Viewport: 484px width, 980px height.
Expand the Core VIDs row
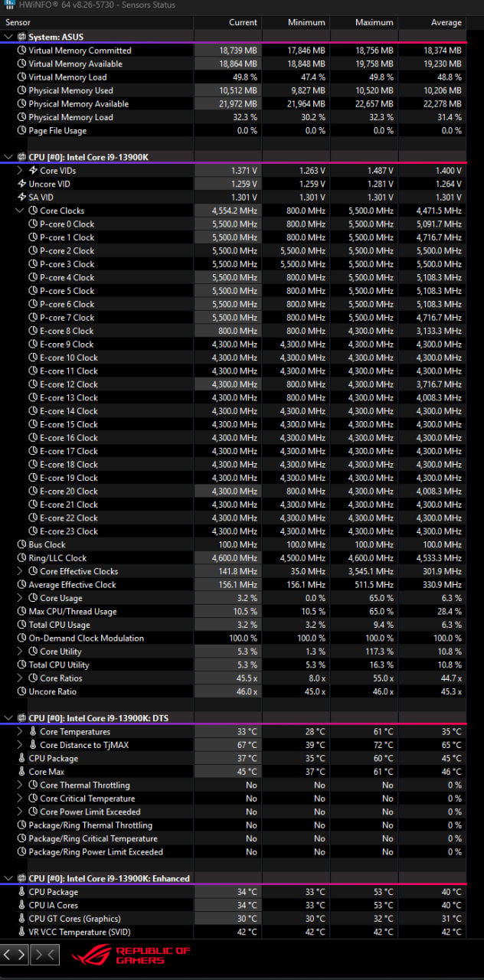coord(21,171)
